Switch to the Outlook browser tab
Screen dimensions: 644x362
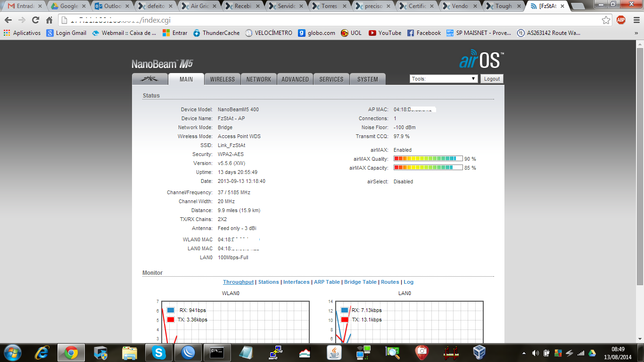pos(112,6)
